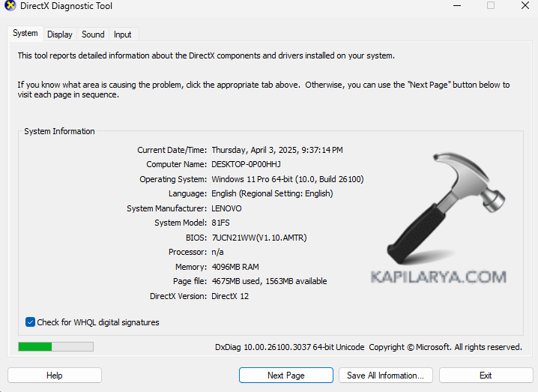The image size is (538, 392).
Task: Click the green loading progress bar
Action: [55, 347]
